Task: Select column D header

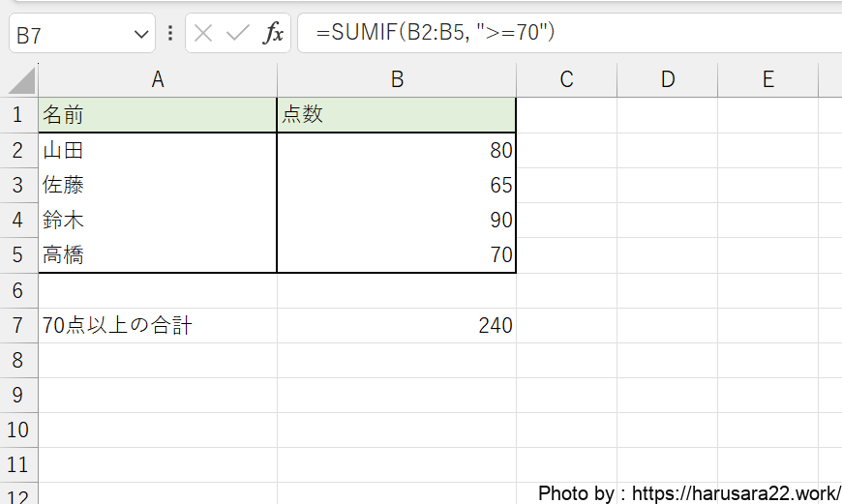Action: (x=668, y=80)
